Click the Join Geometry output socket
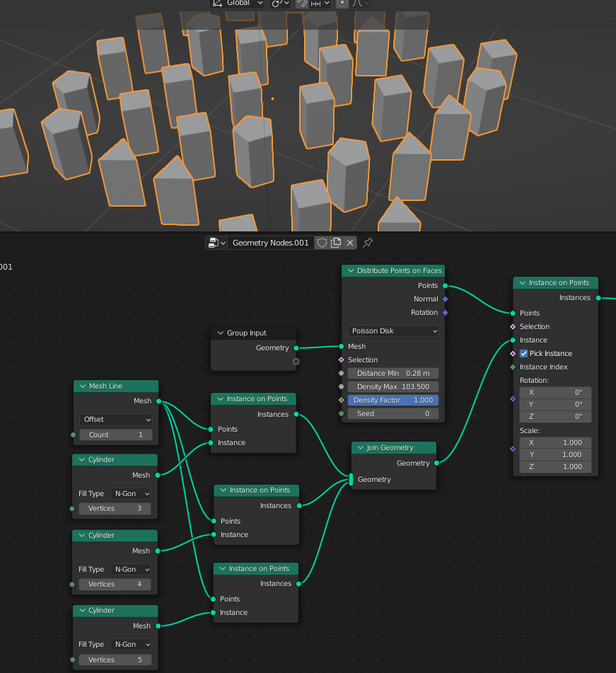This screenshot has width=616, height=673. (x=436, y=463)
